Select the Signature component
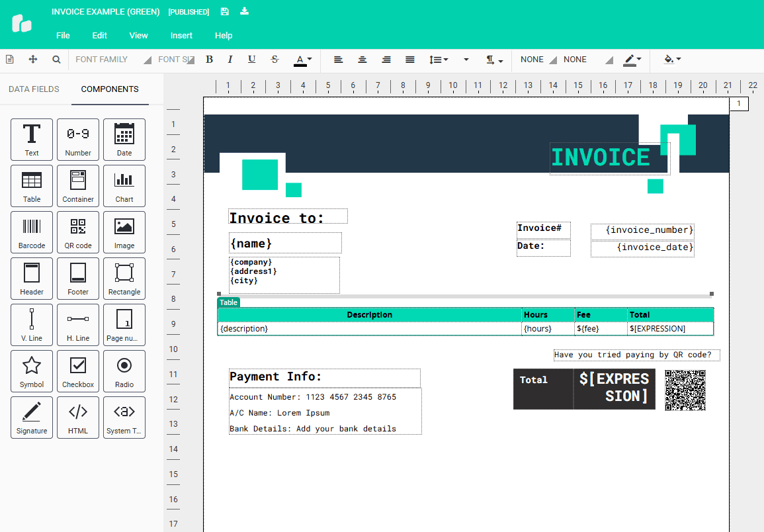Viewport: 764px width, 532px height. click(x=31, y=417)
